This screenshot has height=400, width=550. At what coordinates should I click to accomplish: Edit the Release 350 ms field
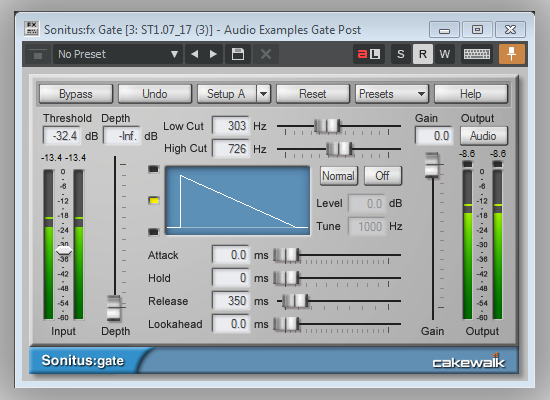(x=231, y=301)
